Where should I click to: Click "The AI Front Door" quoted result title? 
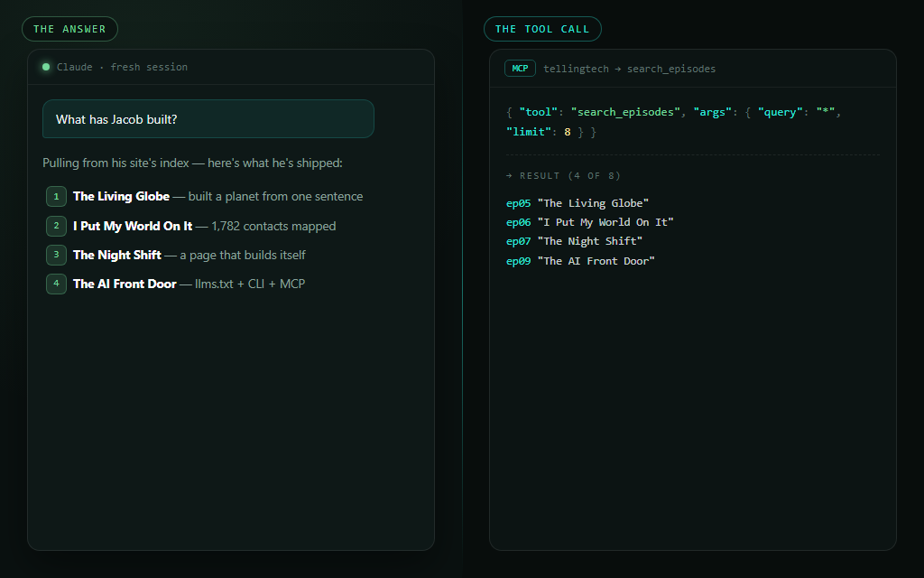pyautogui.click(x=596, y=261)
